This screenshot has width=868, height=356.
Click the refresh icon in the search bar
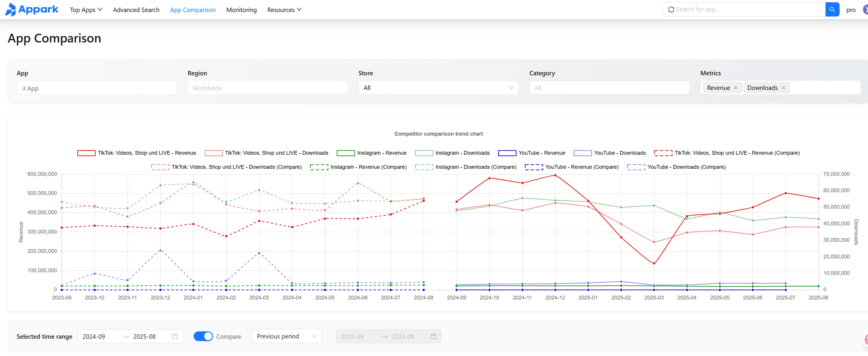pos(671,9)
